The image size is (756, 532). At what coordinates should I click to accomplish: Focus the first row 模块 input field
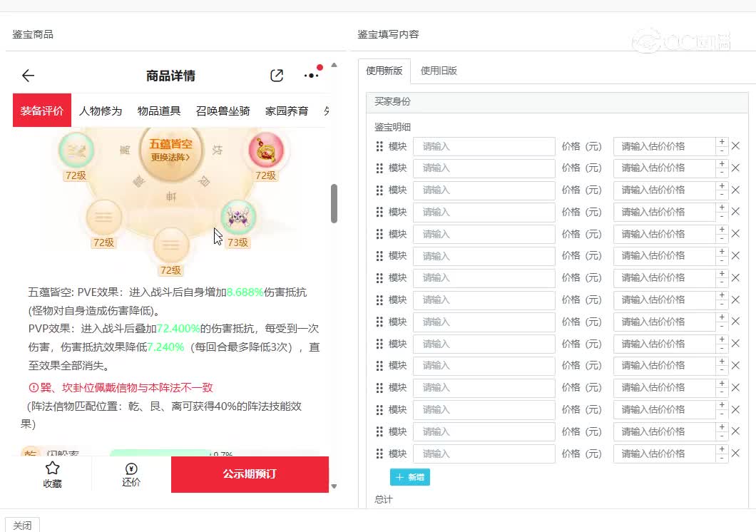tap(484, 146)
